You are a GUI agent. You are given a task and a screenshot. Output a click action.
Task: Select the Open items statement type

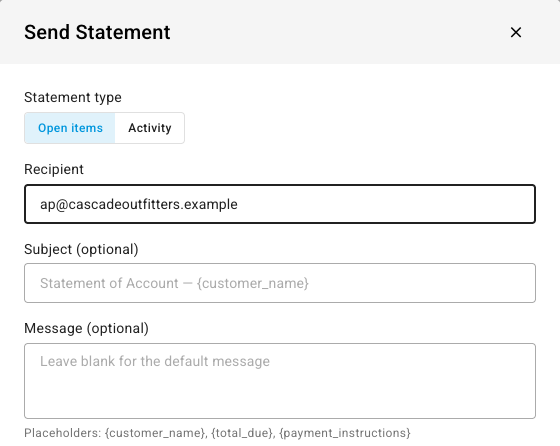[x=70, y=128]
